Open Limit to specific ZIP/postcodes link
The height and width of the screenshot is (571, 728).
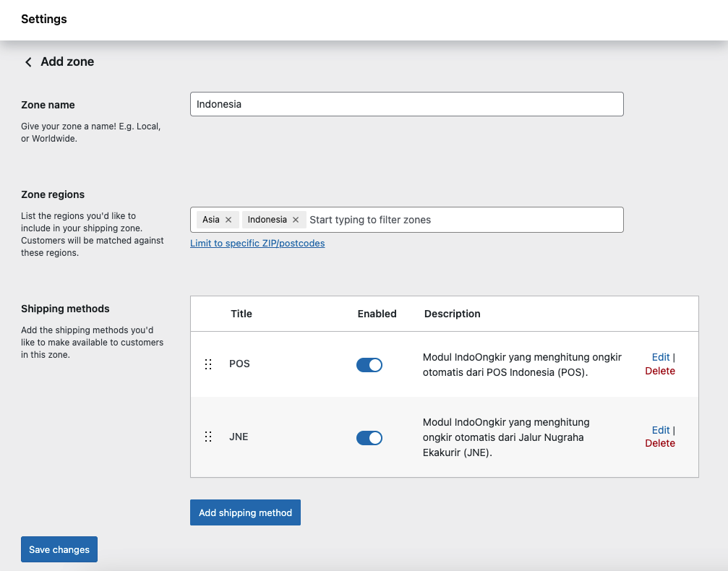[257, 244]
